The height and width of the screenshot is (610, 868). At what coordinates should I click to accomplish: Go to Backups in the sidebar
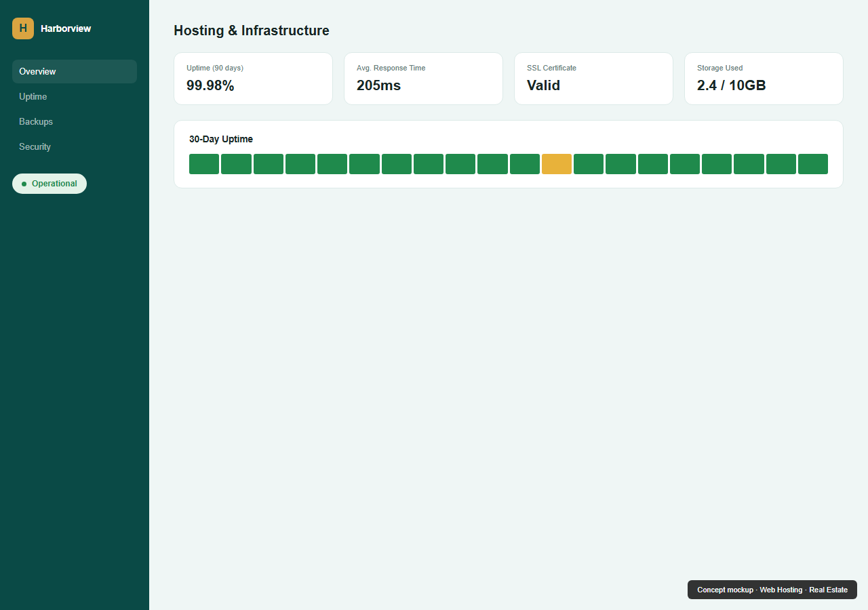(75, 121)
